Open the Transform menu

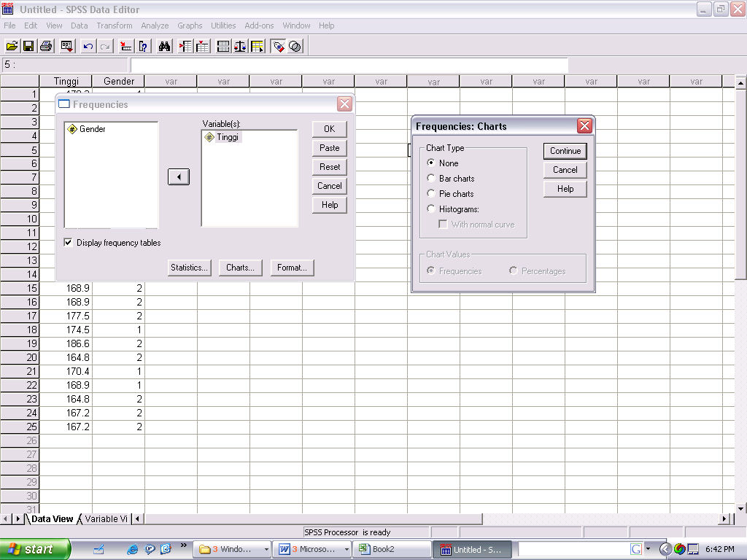click(115, 26)
